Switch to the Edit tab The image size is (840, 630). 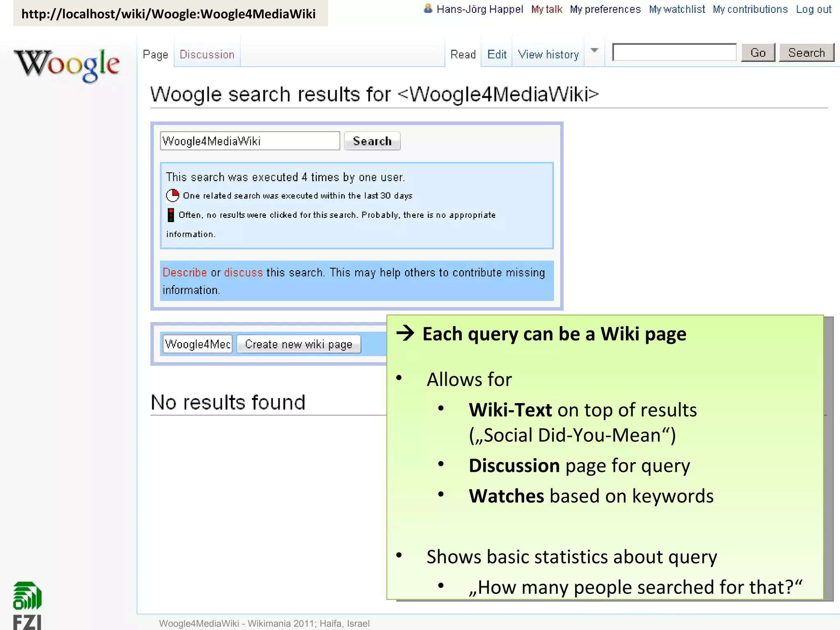pyautogui.click(x=497, y=55)
